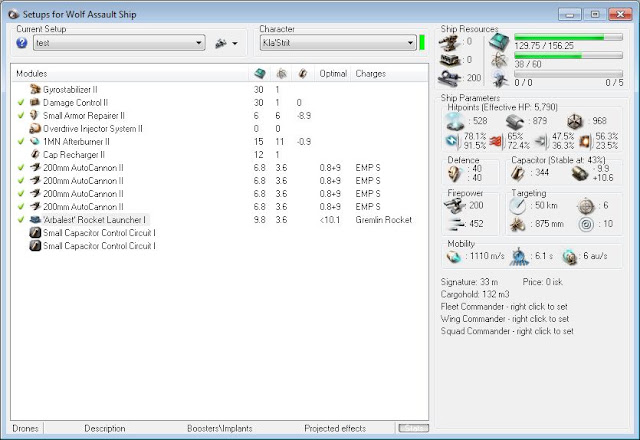Click the green character status indicator

tap(422, 43)
